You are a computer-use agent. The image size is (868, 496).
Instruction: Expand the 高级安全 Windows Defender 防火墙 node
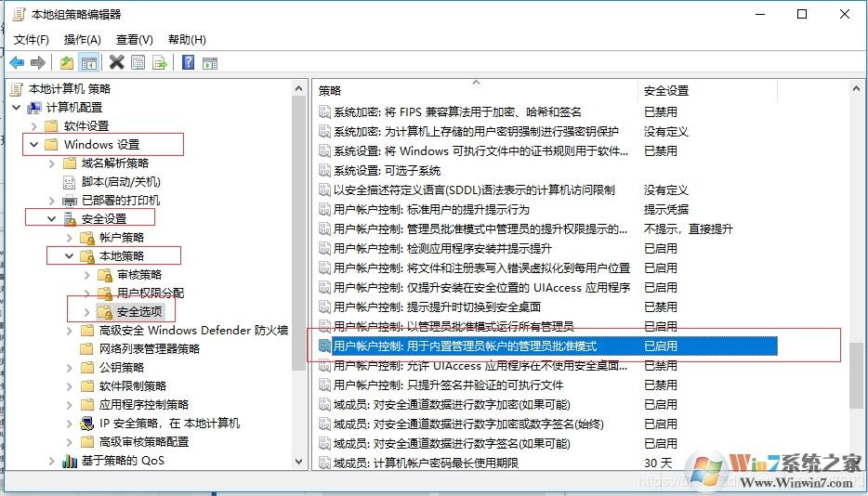click(x=70, y=331)
